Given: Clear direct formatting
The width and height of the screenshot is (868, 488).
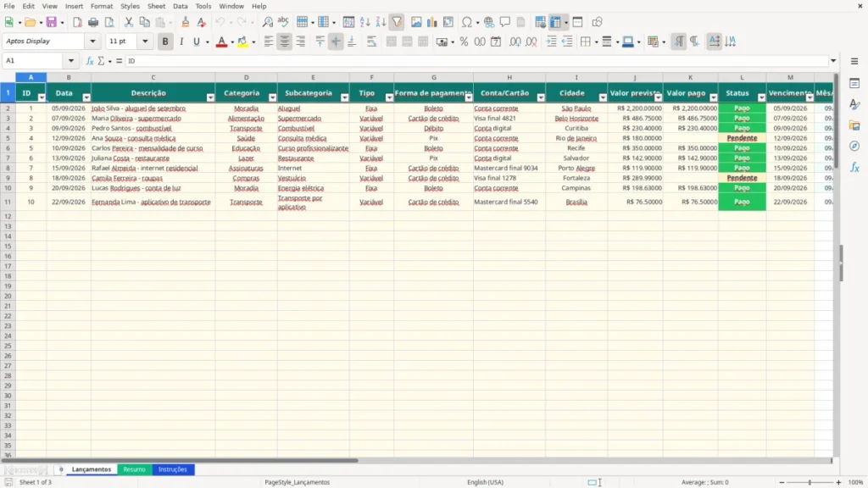Looking at the screenshot, I should coord(202,22).
